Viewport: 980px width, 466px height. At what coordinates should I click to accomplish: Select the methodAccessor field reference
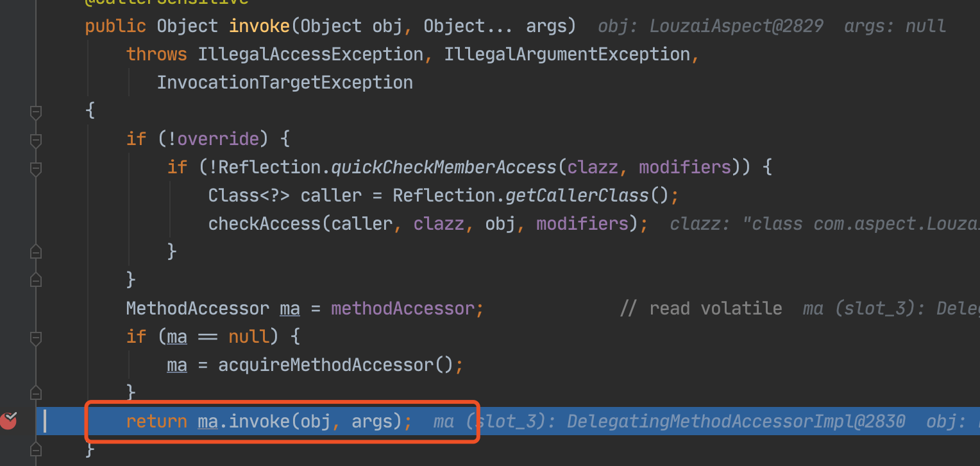pos(403,309)
